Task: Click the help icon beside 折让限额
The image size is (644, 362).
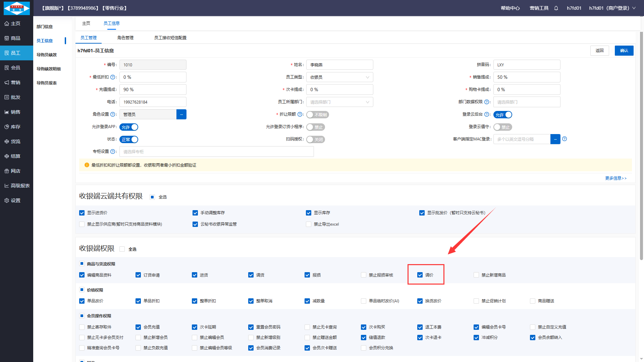Action: 300,114
